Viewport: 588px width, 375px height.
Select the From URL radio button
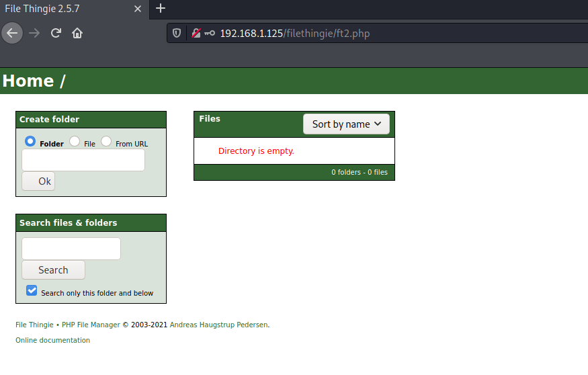click(106, 142)
